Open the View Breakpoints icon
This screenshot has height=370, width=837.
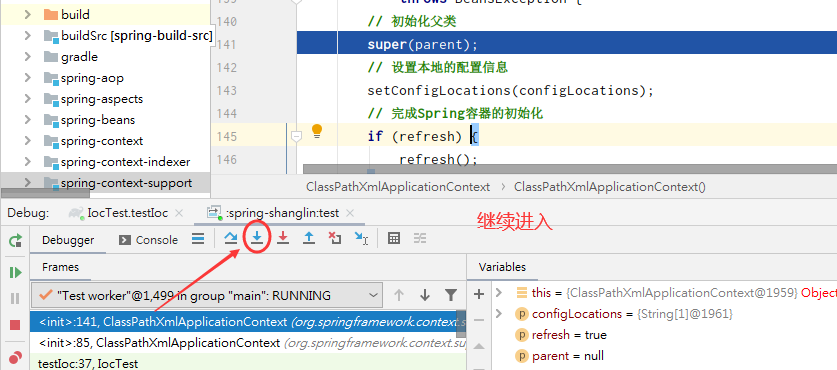16,357
